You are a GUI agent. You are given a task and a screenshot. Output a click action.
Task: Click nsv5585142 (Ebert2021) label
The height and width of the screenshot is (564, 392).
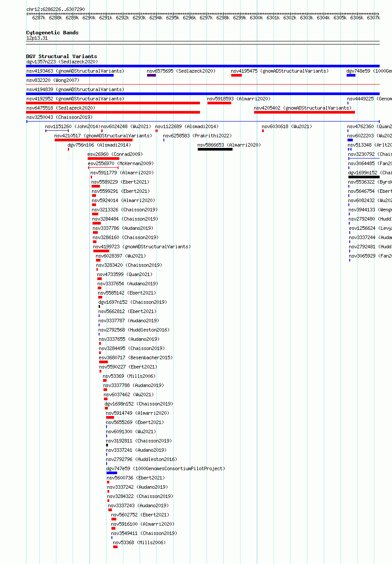pyautogui.click(x=127, y=293)
